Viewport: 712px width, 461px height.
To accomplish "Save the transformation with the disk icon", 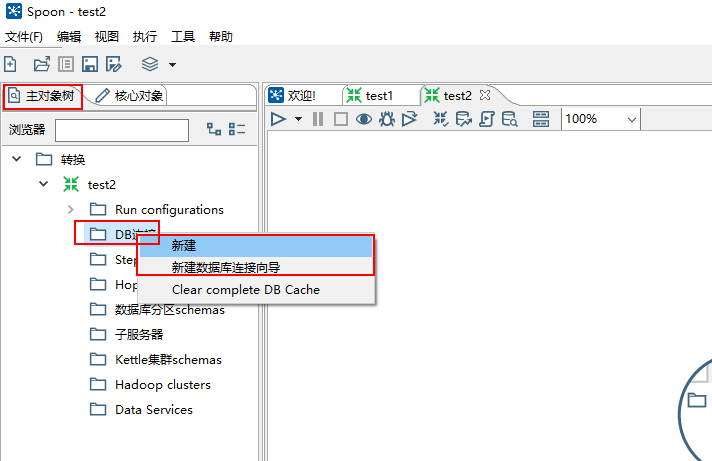I will click(x=89, y=64).
